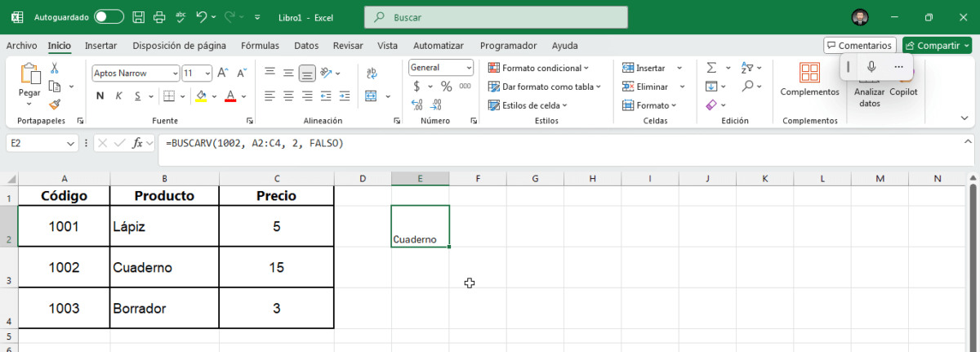
Task: Toggle the Autoguardado switch
Action: click(109, 17)
